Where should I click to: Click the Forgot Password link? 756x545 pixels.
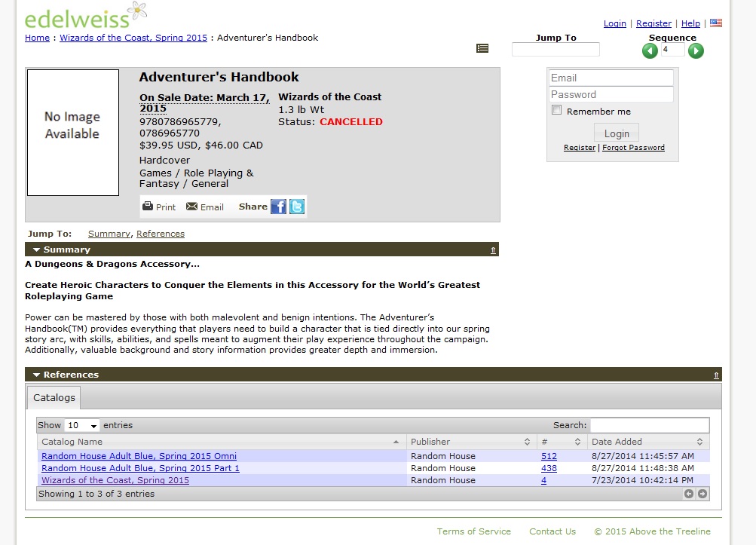(633, 148)
